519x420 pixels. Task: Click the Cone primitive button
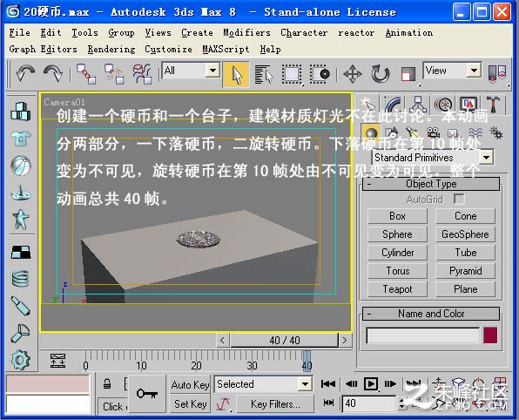pos(465,216)
